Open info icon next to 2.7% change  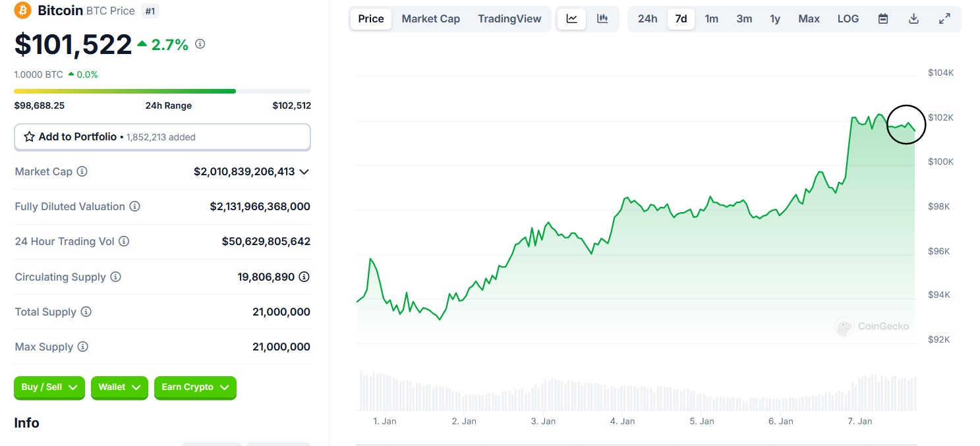(x=200, y=44)
